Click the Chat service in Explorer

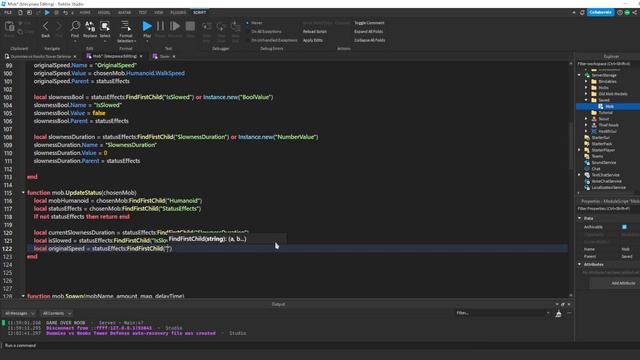596,169
